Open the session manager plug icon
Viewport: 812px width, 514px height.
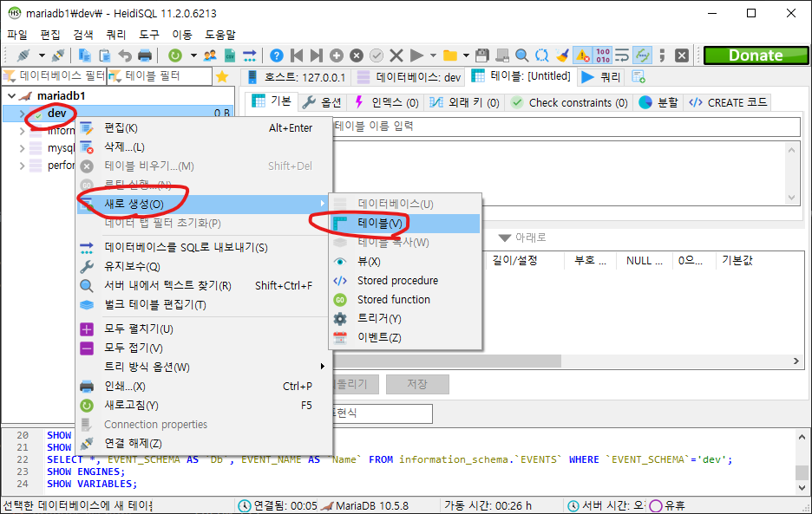click(x=23, y=55)
